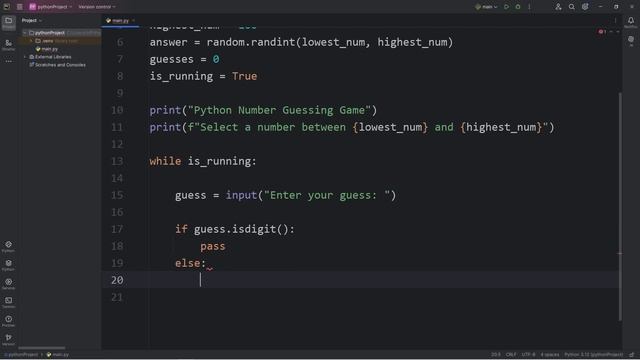Click "Python Number Guessing Game" string
640x360 pixels.
[x=280, y=111]
